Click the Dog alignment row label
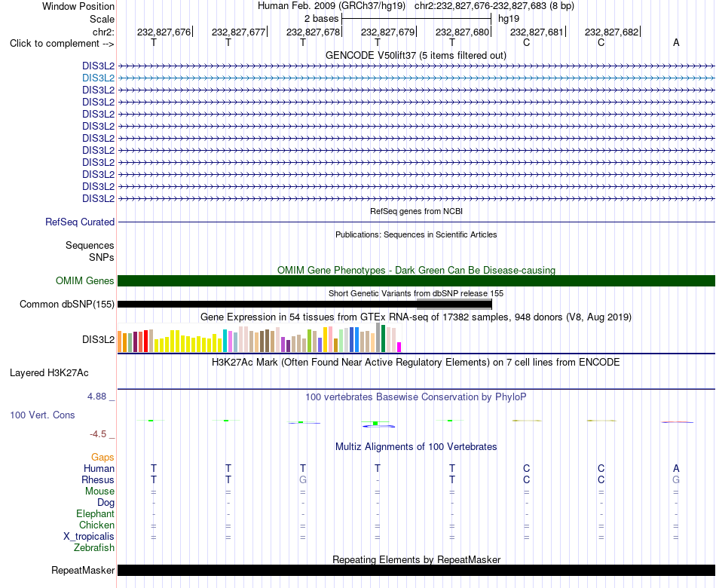716x588 pixels. [x=106, y=503]
